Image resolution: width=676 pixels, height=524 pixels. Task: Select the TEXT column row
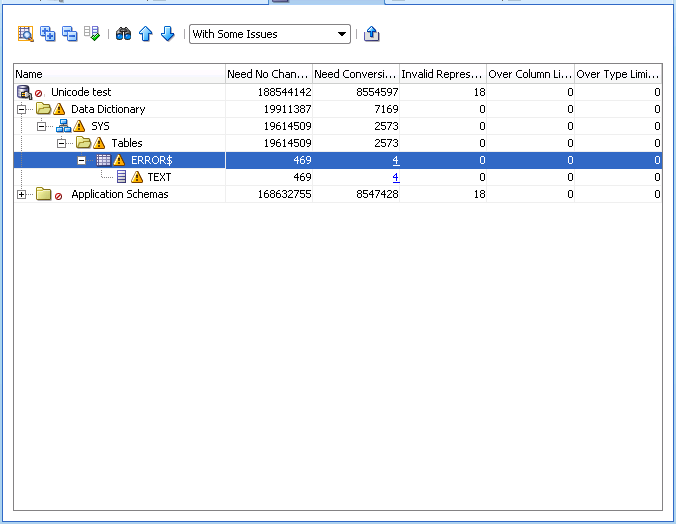pos(159,177)
